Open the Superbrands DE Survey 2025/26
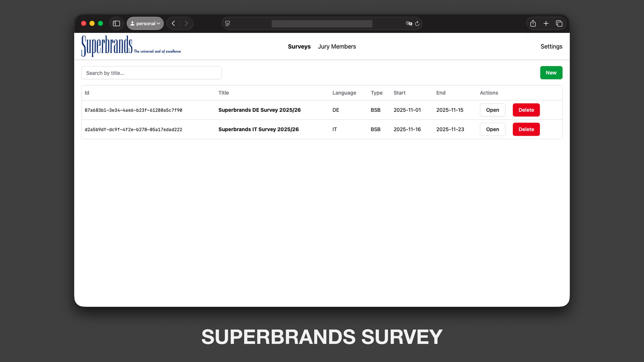644x362 pixels. (493, 110)
